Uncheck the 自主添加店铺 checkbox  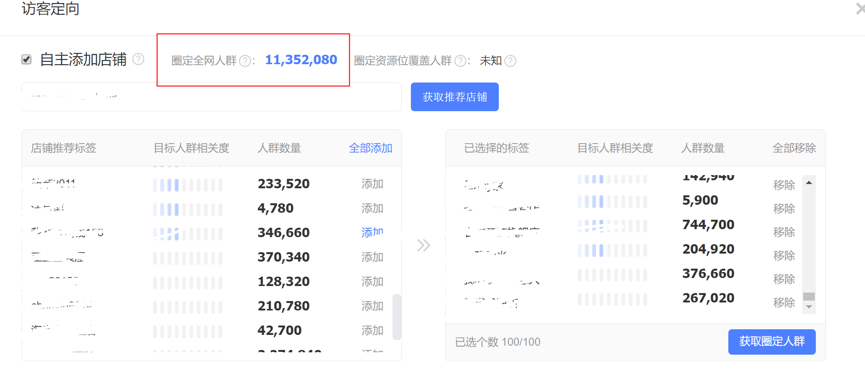pyautogui.click(x=26, y=60)
